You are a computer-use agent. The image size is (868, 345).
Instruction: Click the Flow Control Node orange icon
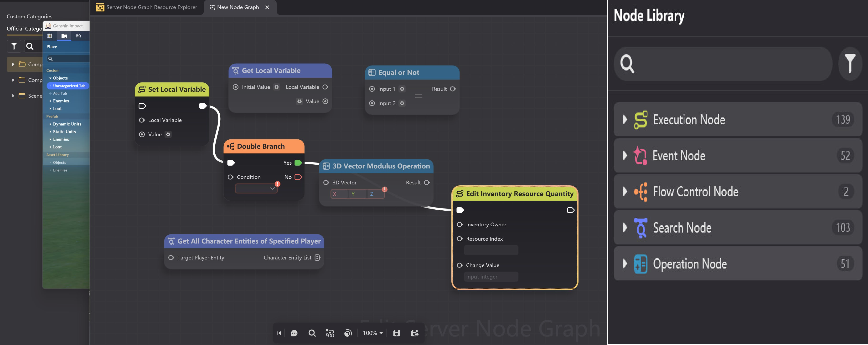pos(640,192)
